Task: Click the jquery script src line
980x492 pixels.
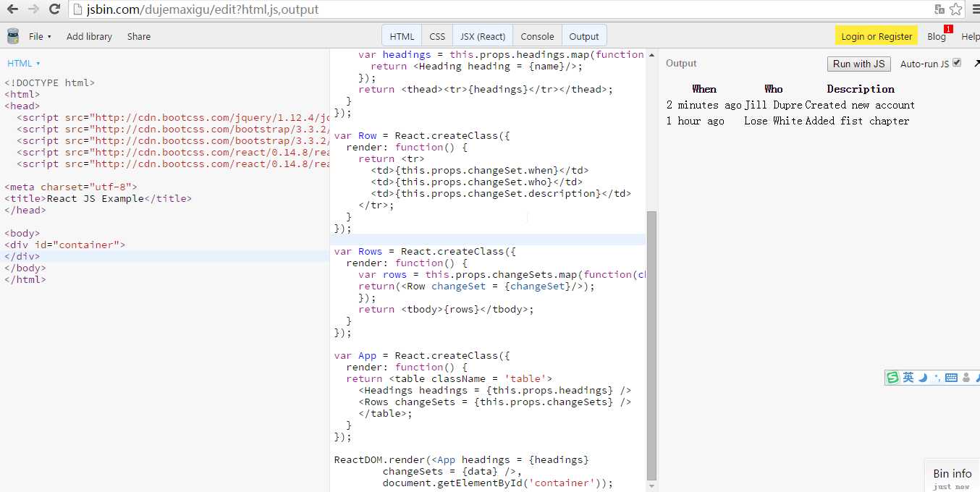Action: coord(174,117)
